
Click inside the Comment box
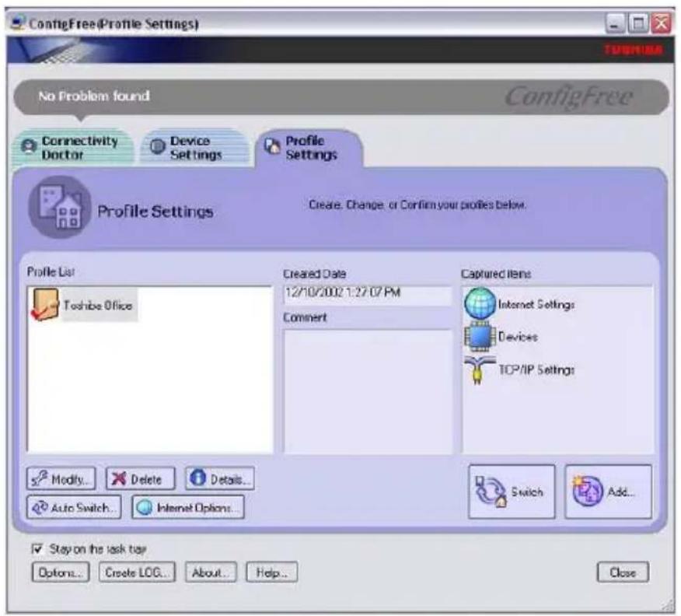(368, 391)
